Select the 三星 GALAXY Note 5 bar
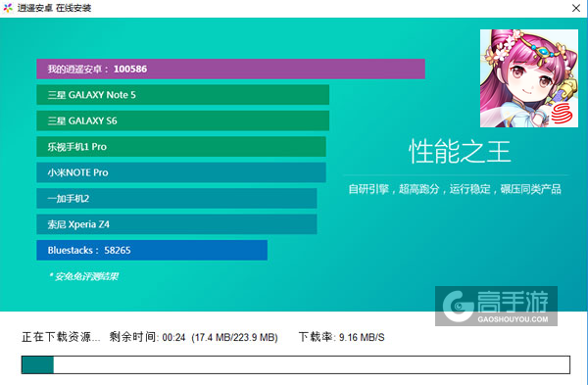The height and width of the screenshot is (385, 588). coord(182,94)
